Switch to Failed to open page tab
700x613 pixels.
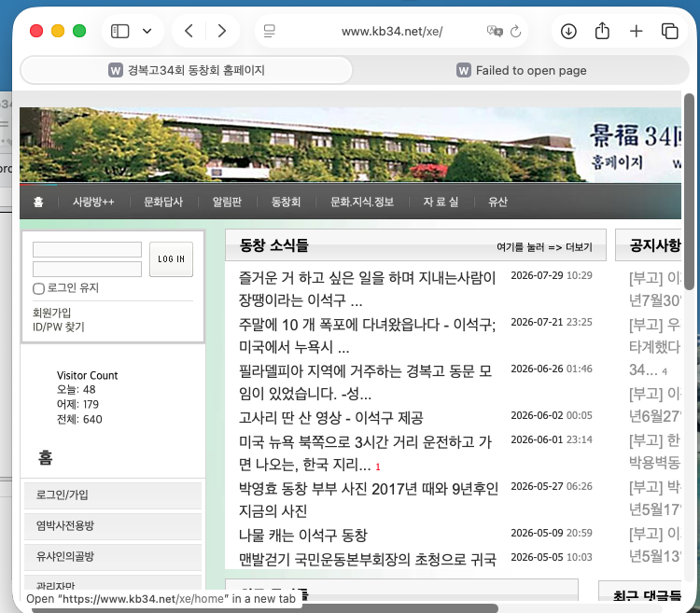pyautogui.click(x=521, y=70)
